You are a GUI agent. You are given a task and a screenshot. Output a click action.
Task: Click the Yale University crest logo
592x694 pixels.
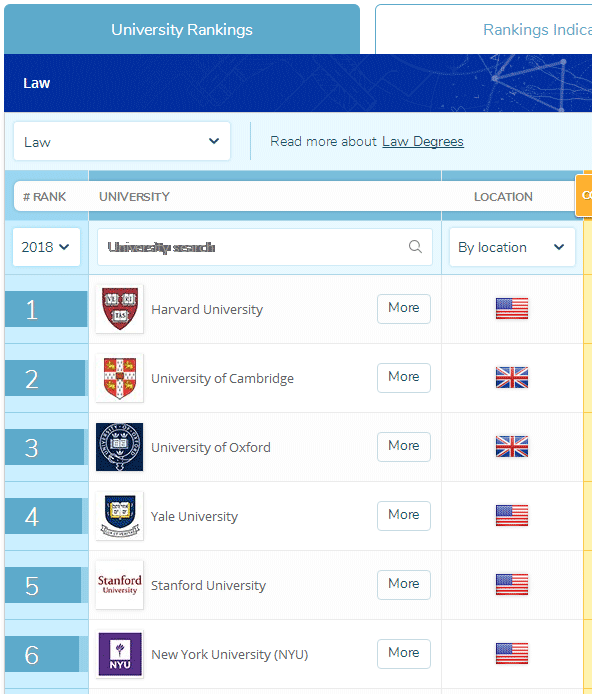tap(119, 516)
